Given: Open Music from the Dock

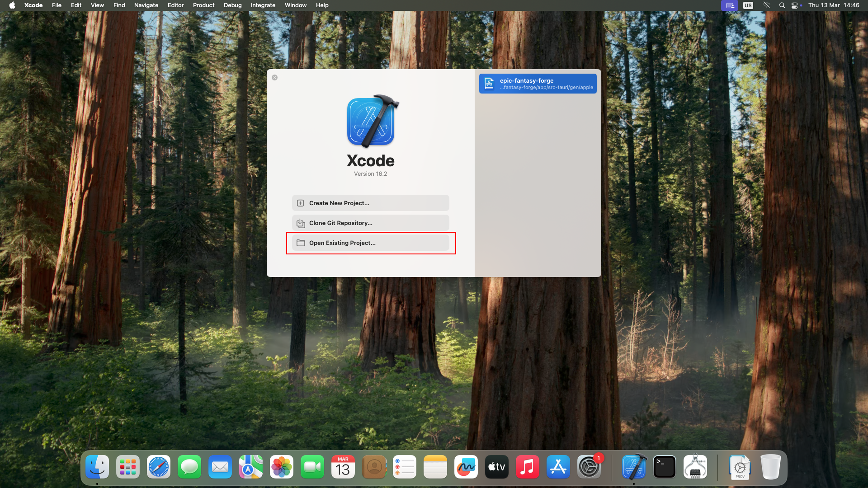Looking at the screenshot, I should [x=528, y=467].
